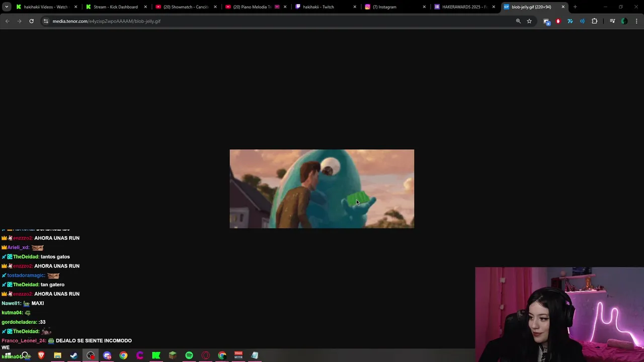Click the Chrome icon next to Voicemeeter
This screenshot has width=644, height=362.
click(x=222, y=355)
